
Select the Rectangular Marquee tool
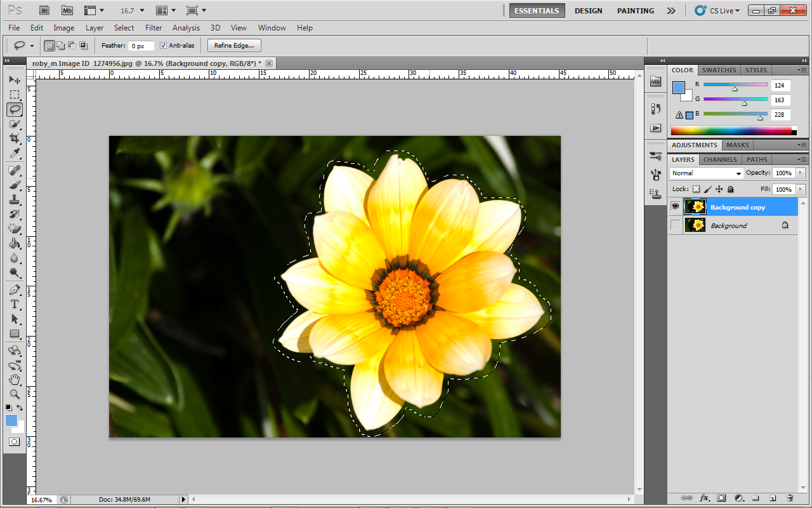pyautogui.click(x=15, y=95)
